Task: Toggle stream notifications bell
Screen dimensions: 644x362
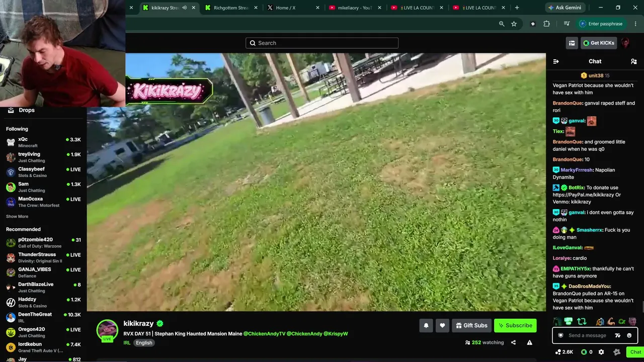Action: coord(426,325)
